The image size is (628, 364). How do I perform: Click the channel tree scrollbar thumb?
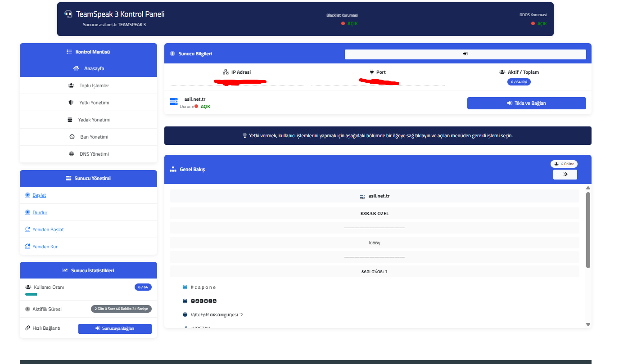[588, 230]
